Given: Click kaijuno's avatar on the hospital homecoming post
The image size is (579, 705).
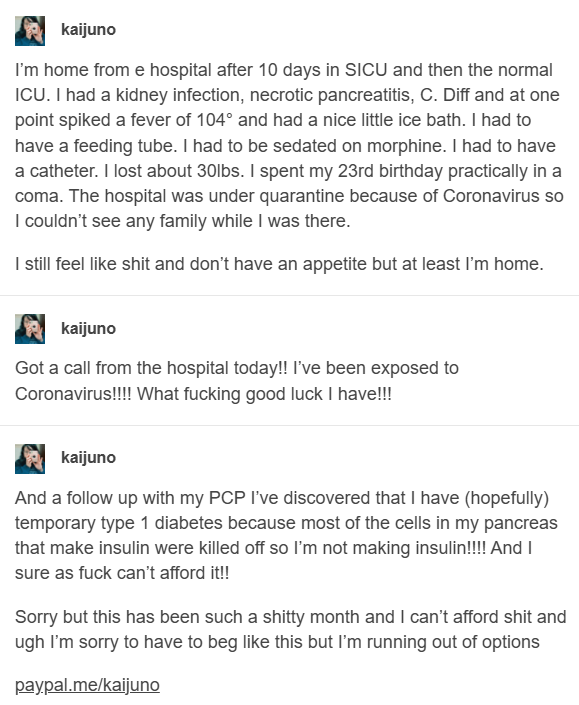Looking at the screenshot, I should click(x=30, y=31).
